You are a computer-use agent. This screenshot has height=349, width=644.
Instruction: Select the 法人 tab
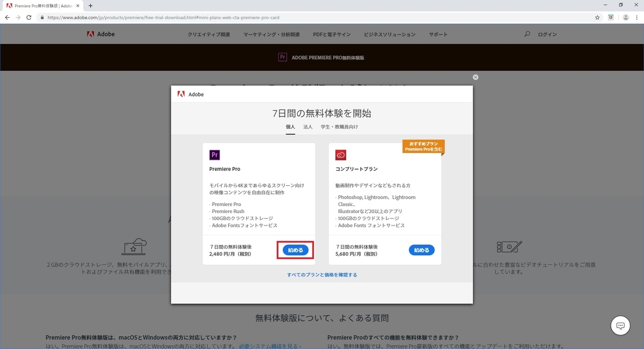pos(308,127)
